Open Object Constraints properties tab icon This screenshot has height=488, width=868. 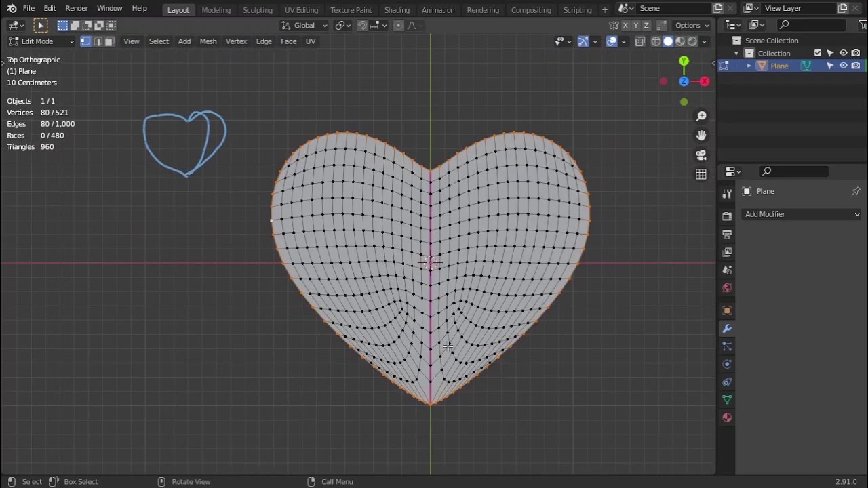[727, 382]
